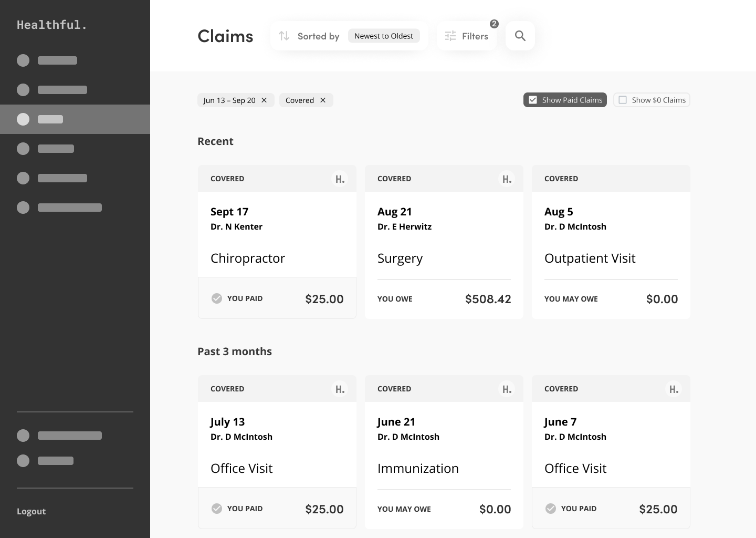756x538 pixels.
Task: Click the filter count badge showing 2
Action: (x=494, y=24)
